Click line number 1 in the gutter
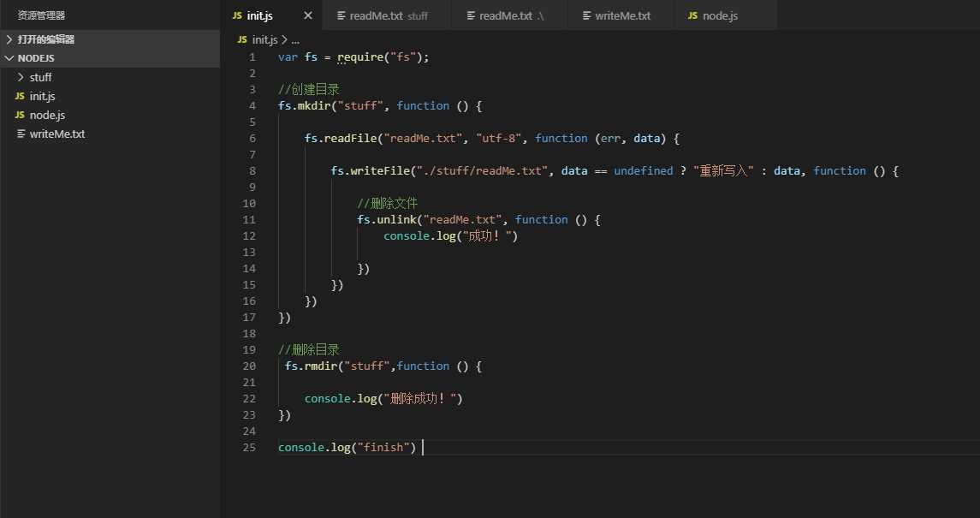 tap(252, 57)
